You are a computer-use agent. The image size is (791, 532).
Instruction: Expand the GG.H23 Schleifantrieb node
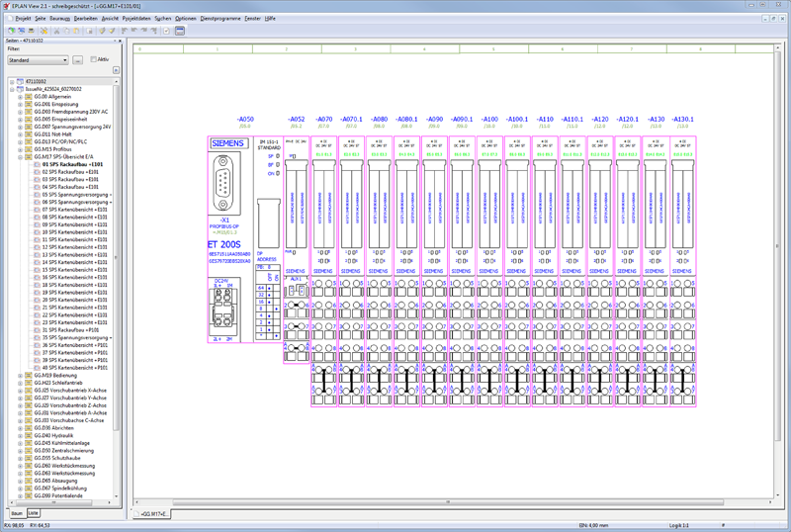[20, 383]
